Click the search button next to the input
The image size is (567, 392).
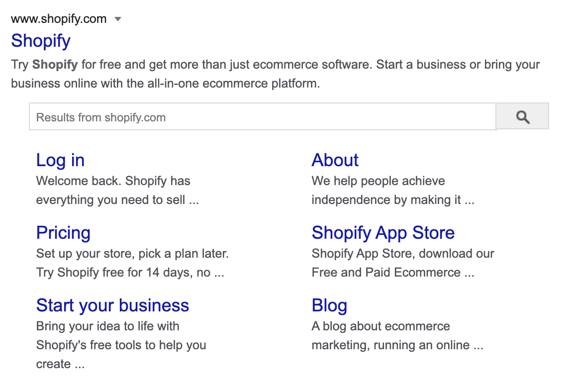(x=522, y=116)
